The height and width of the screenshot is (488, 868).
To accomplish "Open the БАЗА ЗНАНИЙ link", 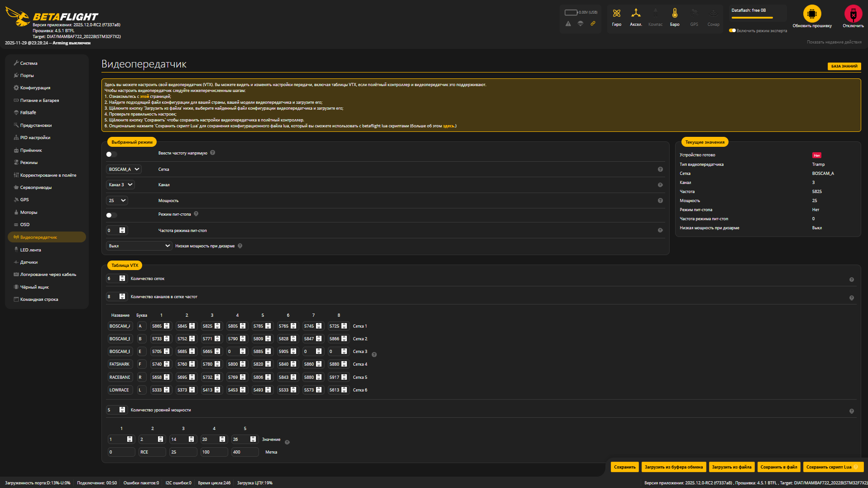I will coord(844,66).
